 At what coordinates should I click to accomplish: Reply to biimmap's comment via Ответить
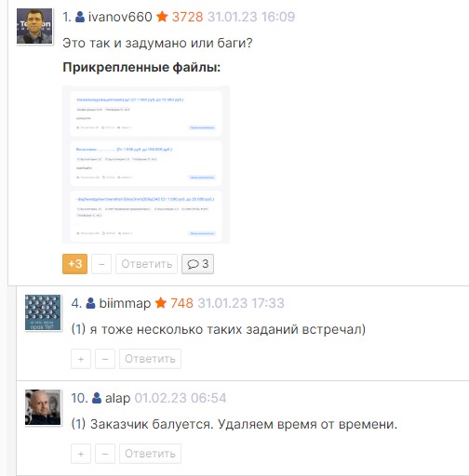pyautogui.click(x=150, y=359)
